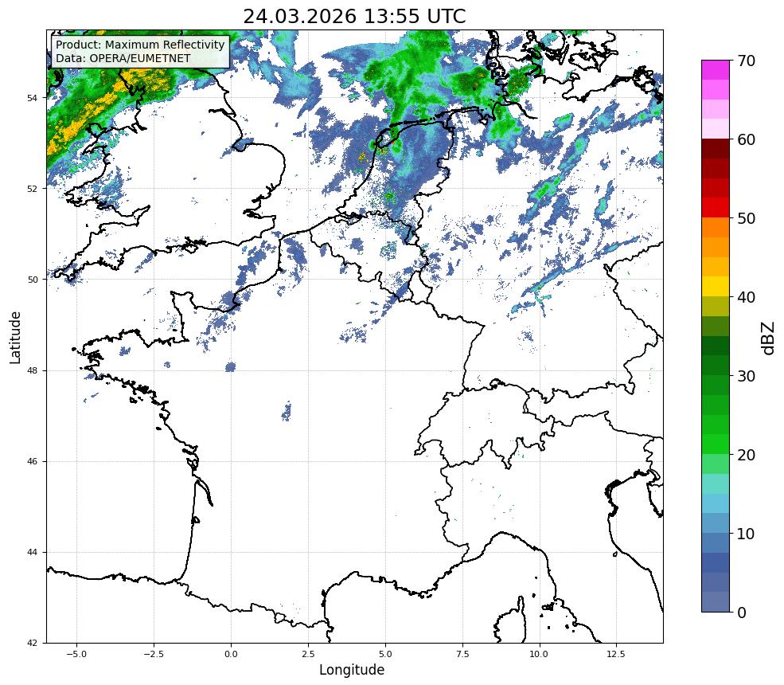Click the colorbar tick label 30

pos(746,376)
